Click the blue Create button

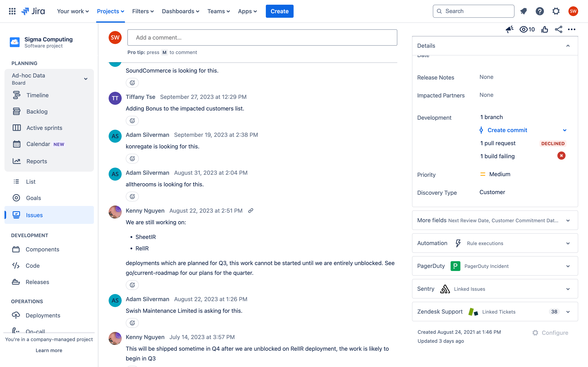(x=280, y=11)
